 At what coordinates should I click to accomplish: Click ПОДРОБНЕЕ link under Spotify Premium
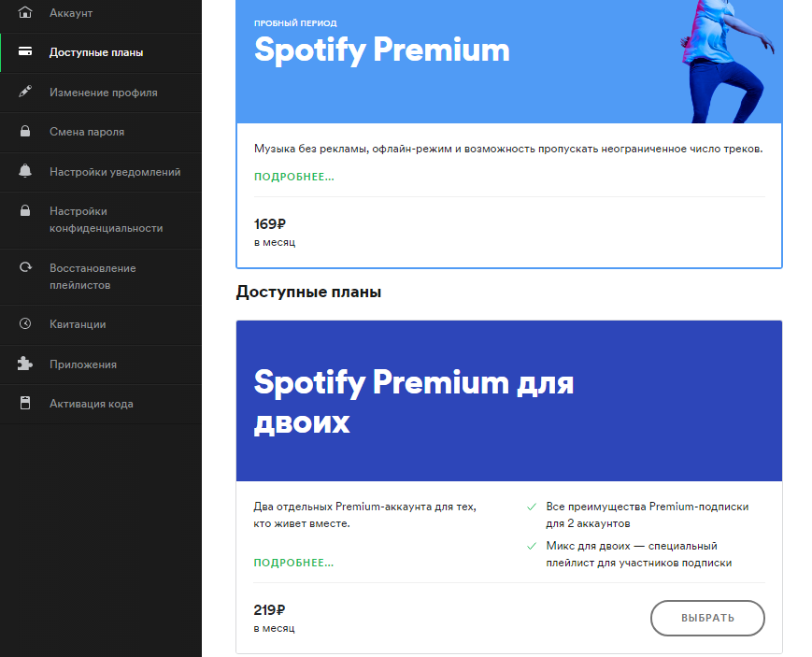[294, 177]
